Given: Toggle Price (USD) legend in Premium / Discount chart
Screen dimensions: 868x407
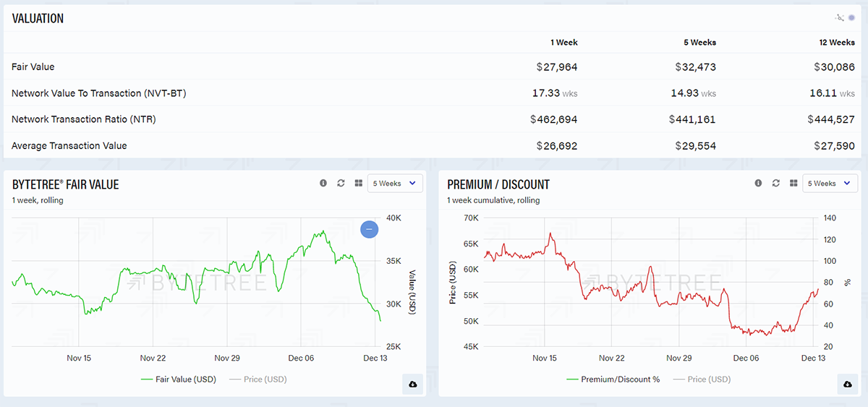Looking at the screenshot, I should click(x=702, y=379).
